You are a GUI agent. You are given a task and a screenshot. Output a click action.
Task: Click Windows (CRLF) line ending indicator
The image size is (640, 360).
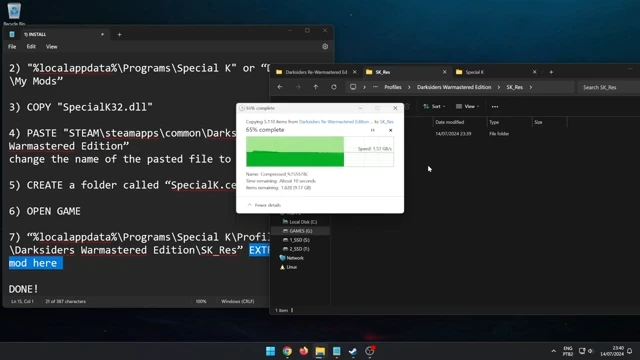click(x=238, y=302)
